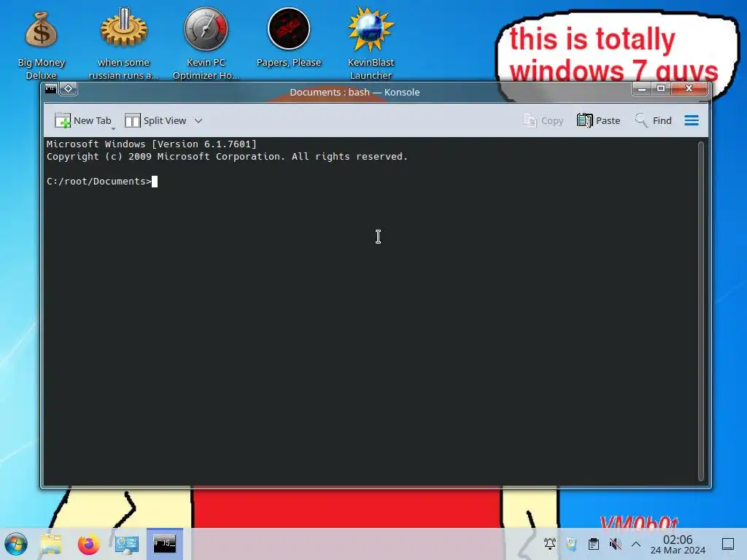Maximize the Konsole window
The height and width of the screenshot is (560, 747).
point(661,88)
